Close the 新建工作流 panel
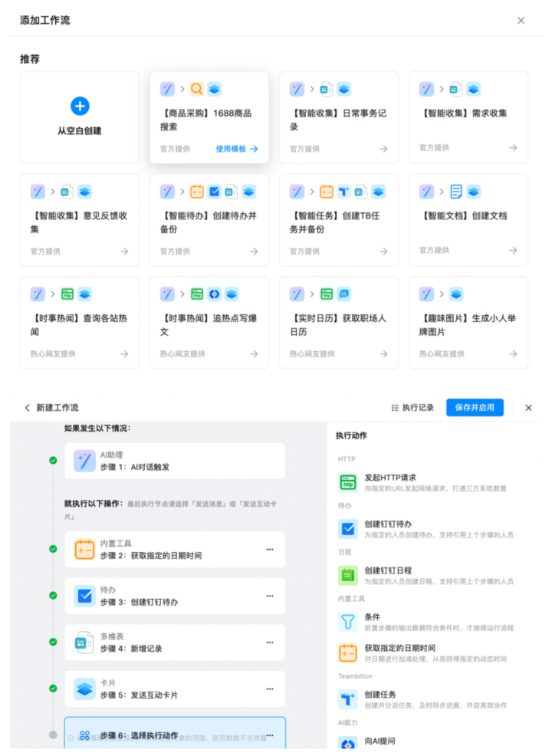This screenshot has width=552, height=756. pos(528,408)
